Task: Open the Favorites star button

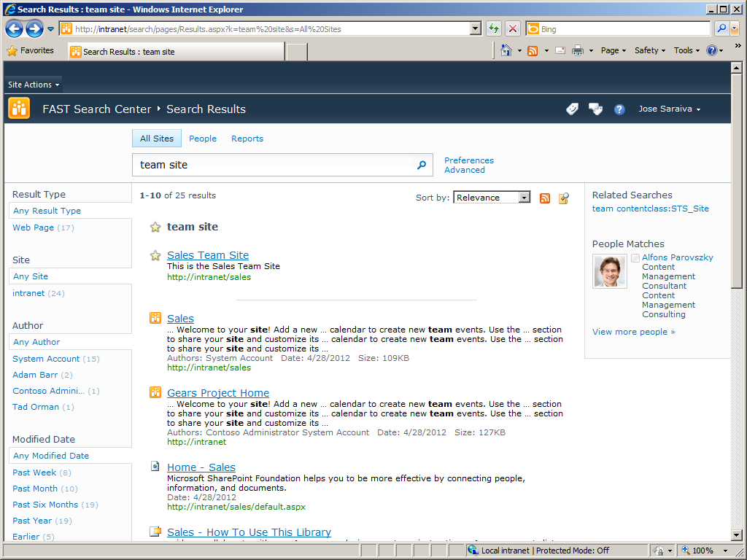Action: (x=31, y=50)
